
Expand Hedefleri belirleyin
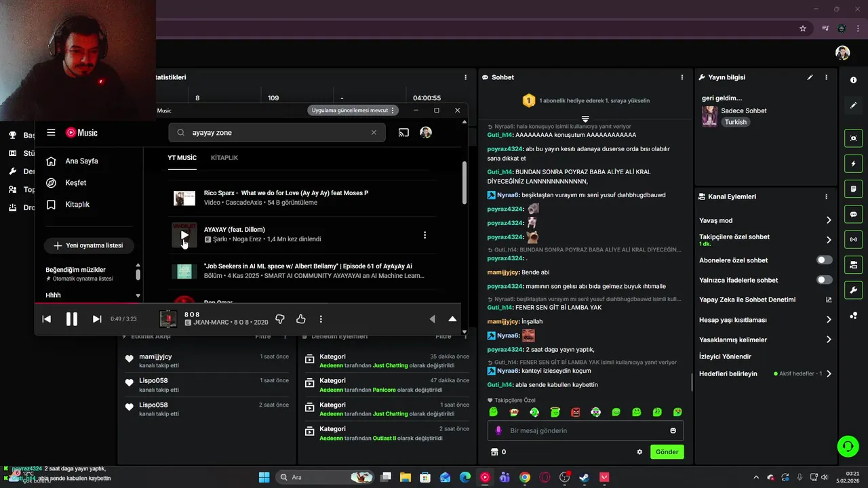pos(766,373)
